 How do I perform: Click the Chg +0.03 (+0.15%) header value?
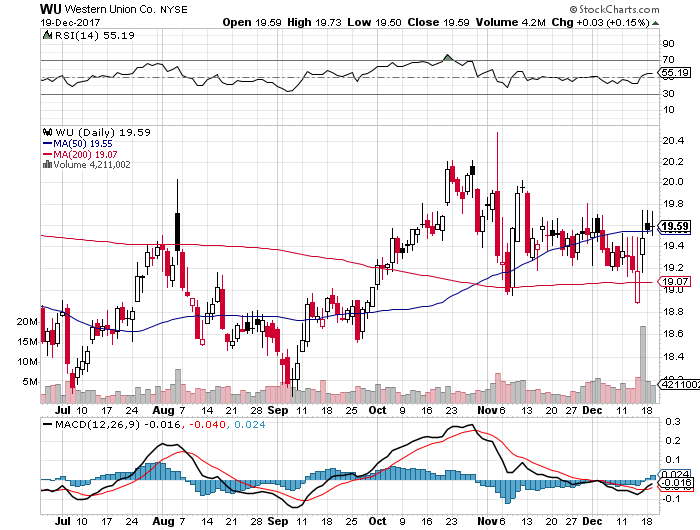click(599, 21)
